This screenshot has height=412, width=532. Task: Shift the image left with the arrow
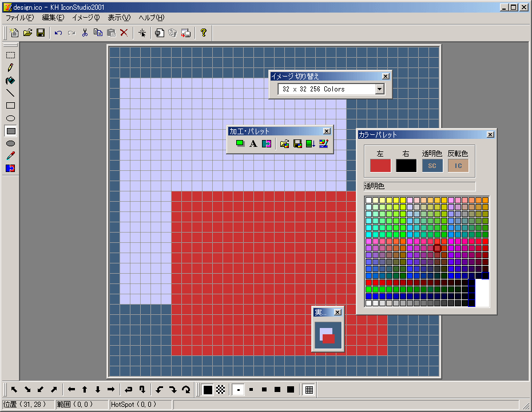click(72, 390)
